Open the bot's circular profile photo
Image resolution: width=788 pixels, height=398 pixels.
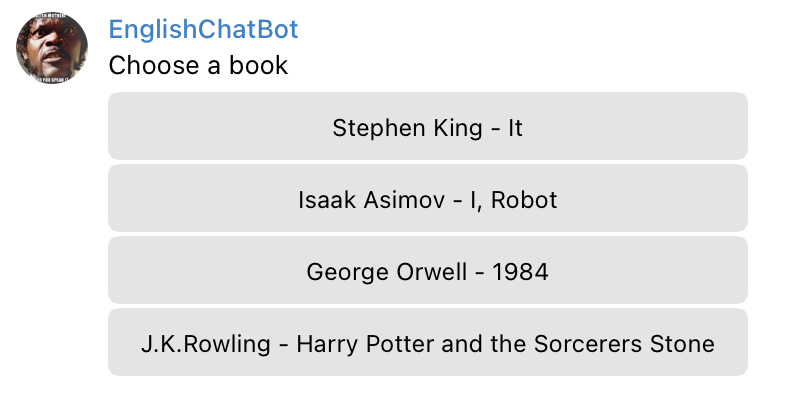point(52,48)
